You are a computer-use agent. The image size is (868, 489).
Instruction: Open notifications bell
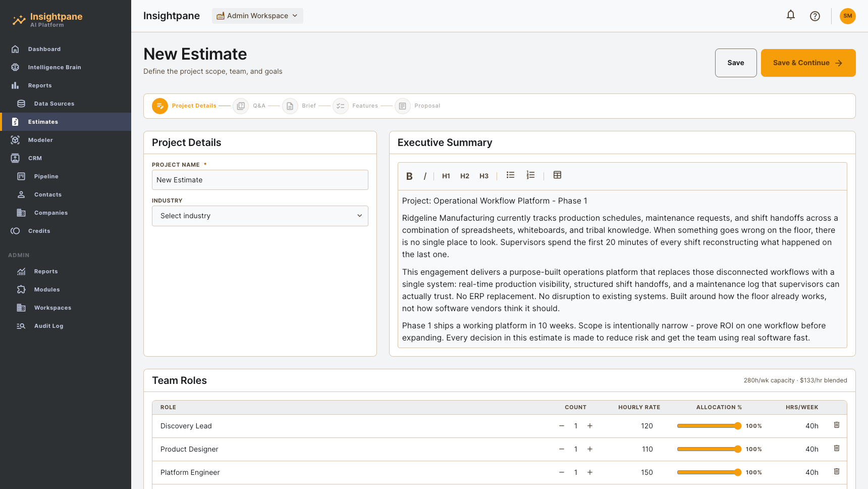click(x=791, y=15)
